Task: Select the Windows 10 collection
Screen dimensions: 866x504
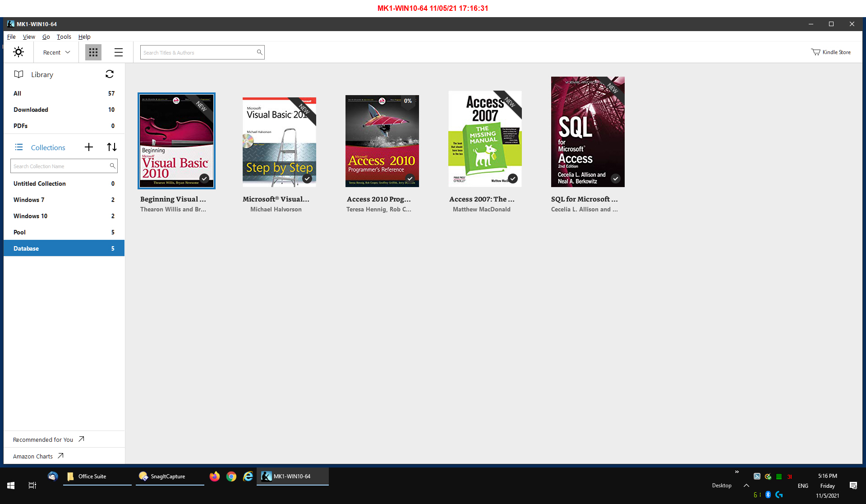Action: pos(64,216)
